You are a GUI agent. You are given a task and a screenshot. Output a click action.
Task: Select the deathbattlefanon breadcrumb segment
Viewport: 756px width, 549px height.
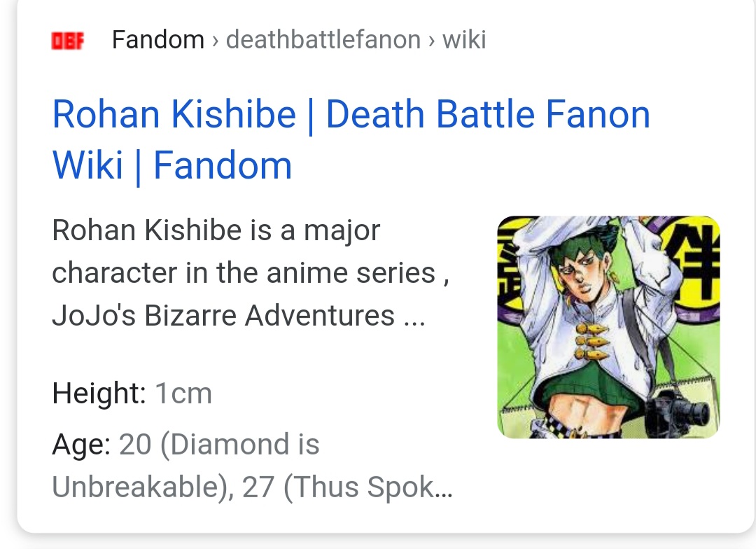[x=323, y=40]
